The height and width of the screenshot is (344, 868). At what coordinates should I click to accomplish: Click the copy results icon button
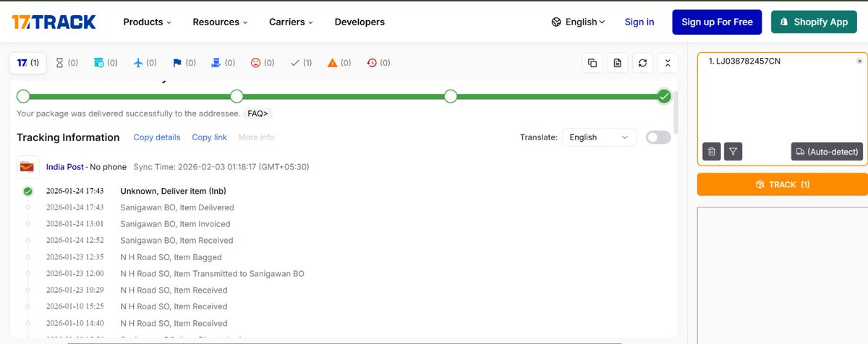click(592, 63)
